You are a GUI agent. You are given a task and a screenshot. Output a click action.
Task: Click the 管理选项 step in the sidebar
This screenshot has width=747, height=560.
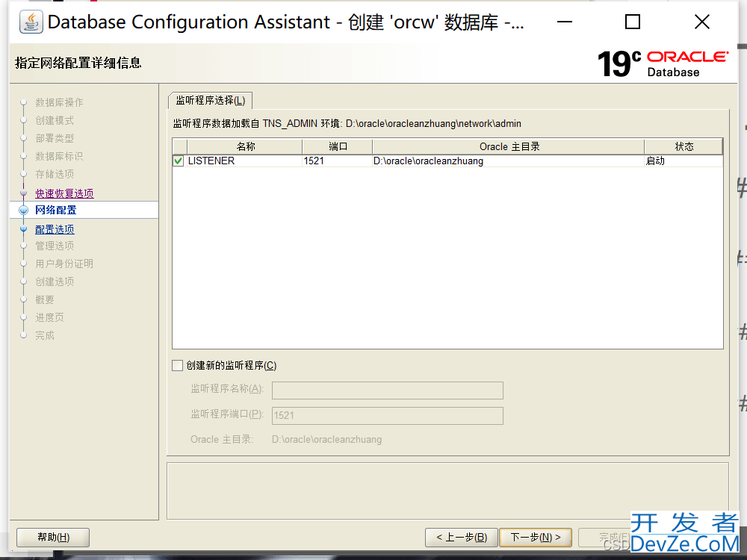(x=55, y=246)
